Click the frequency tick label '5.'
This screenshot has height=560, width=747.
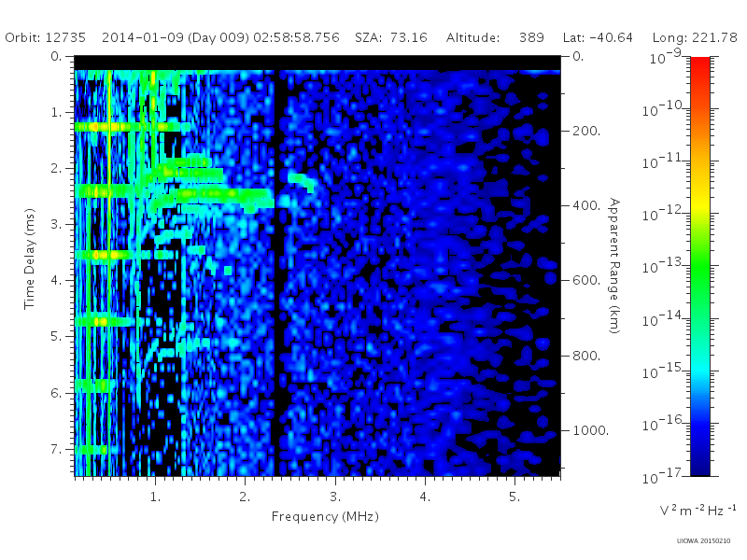point(514,497)
